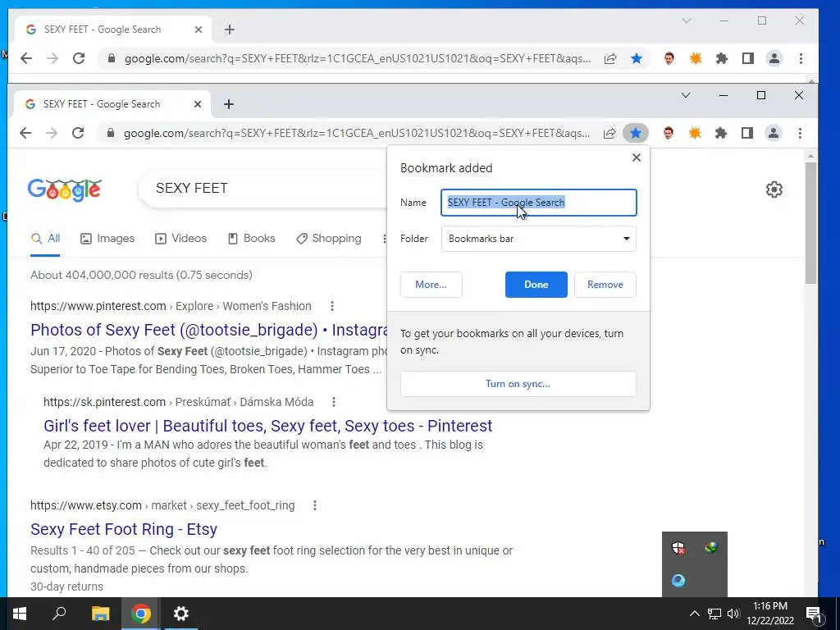Open the profile icon in the background window
The height and width of the screenshot is (630, 840).
pos(774,58)
